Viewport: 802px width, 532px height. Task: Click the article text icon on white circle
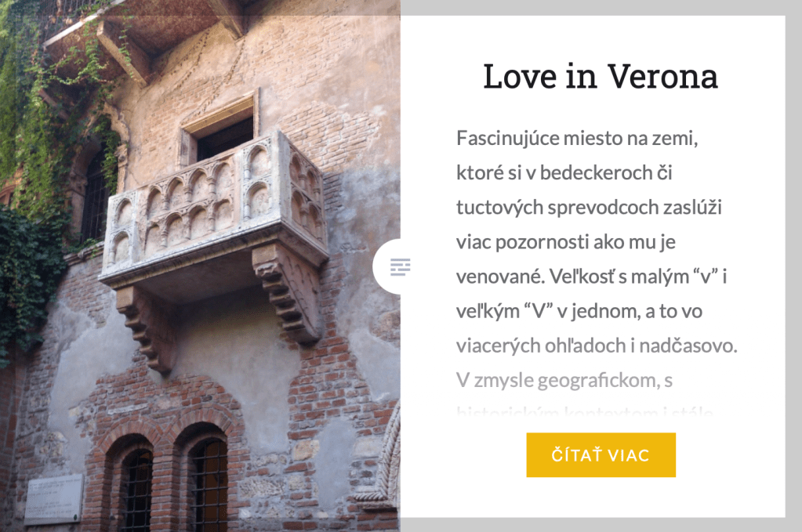pyautogui.click(x=400, y=266)
